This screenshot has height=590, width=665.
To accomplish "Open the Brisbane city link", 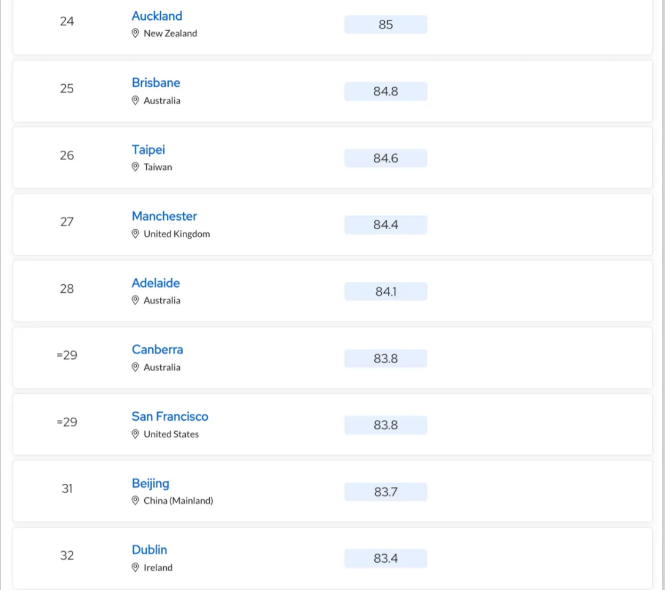I will 156,83.
